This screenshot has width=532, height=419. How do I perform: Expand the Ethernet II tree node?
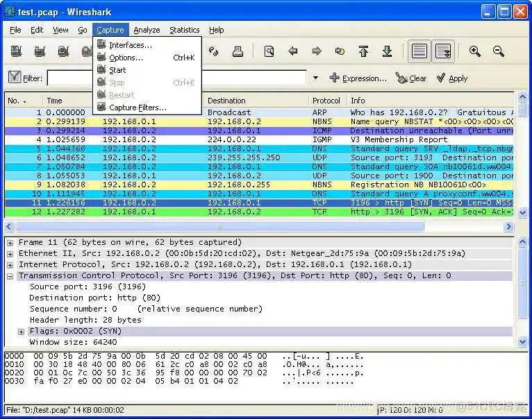coord(10,254)
